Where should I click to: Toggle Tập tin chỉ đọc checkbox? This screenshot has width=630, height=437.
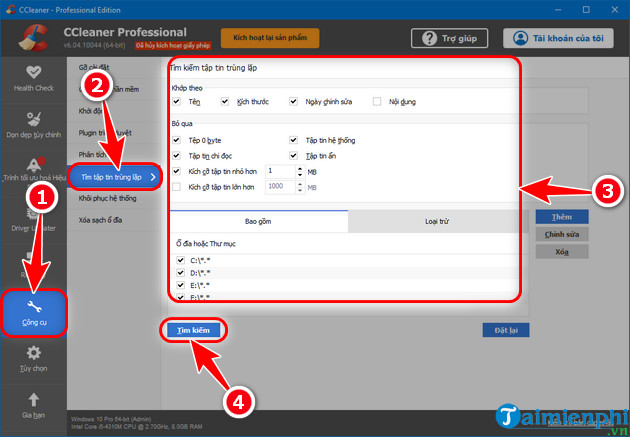[176, 155]
